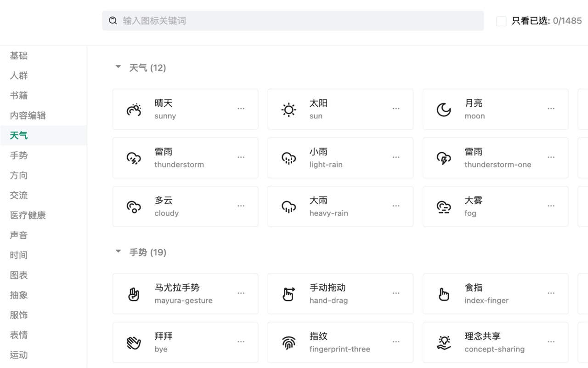The height and width of the screenshot is (368, 588).
Task: Go to 图表 category
Action: tap(43, 275)
